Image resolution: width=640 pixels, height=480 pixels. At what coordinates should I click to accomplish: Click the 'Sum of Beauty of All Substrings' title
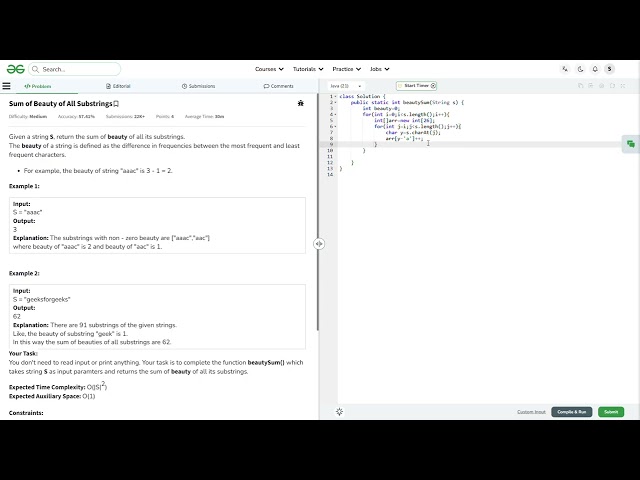pyautogui.click(x=60, y=104)
